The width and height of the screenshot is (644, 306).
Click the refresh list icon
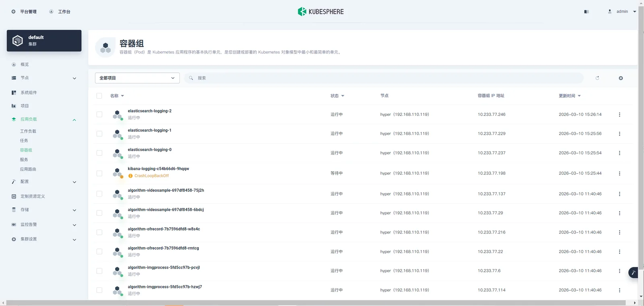click(597, 78)
